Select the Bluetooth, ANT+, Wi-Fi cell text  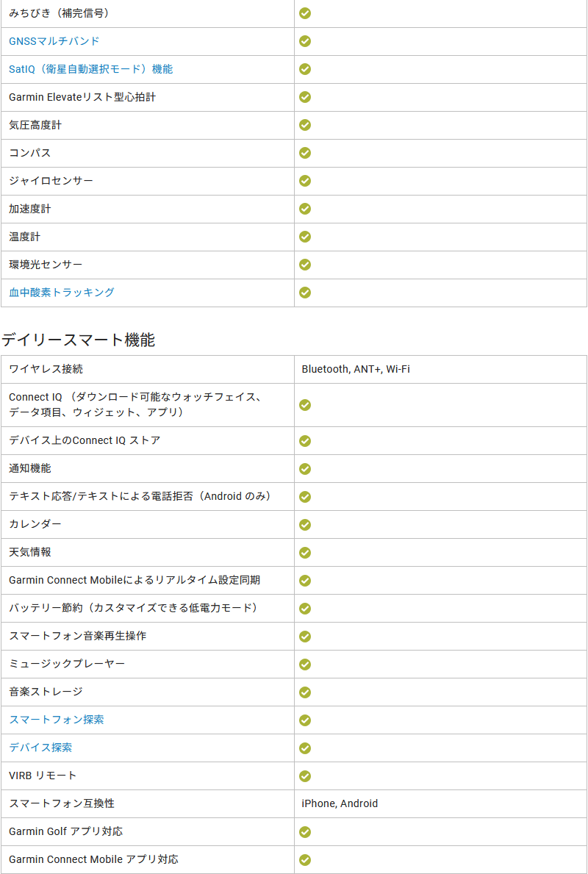pyautogui.click(x=356, y=369)
